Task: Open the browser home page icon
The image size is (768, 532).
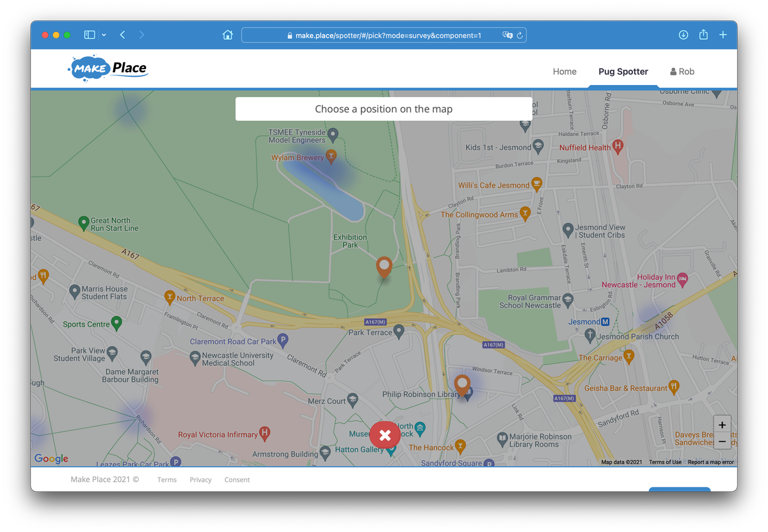Action: [x=227, y=35]
